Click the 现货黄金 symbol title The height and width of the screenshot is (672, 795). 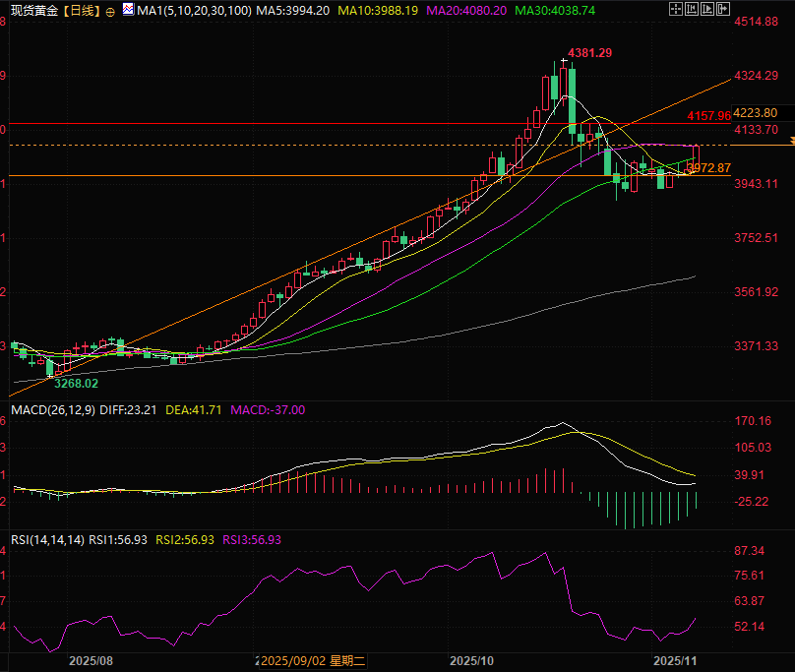pos(32,11)
